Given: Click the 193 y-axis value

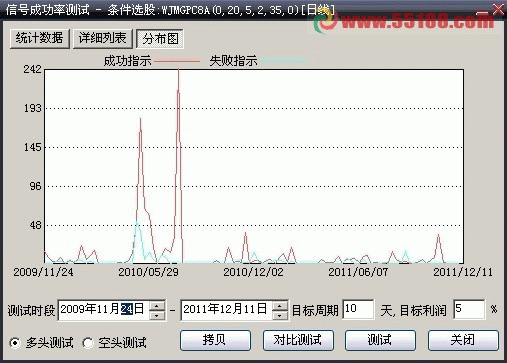Looking at the screenshot, I should coord(32,108).
